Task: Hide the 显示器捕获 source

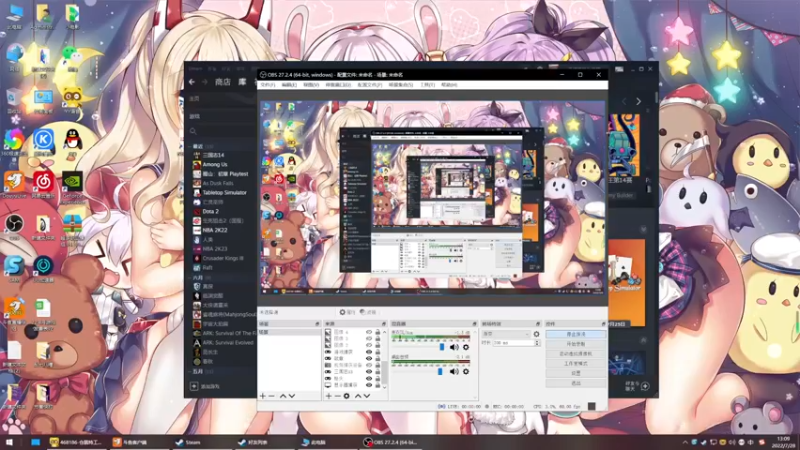Action: point(369,385)
